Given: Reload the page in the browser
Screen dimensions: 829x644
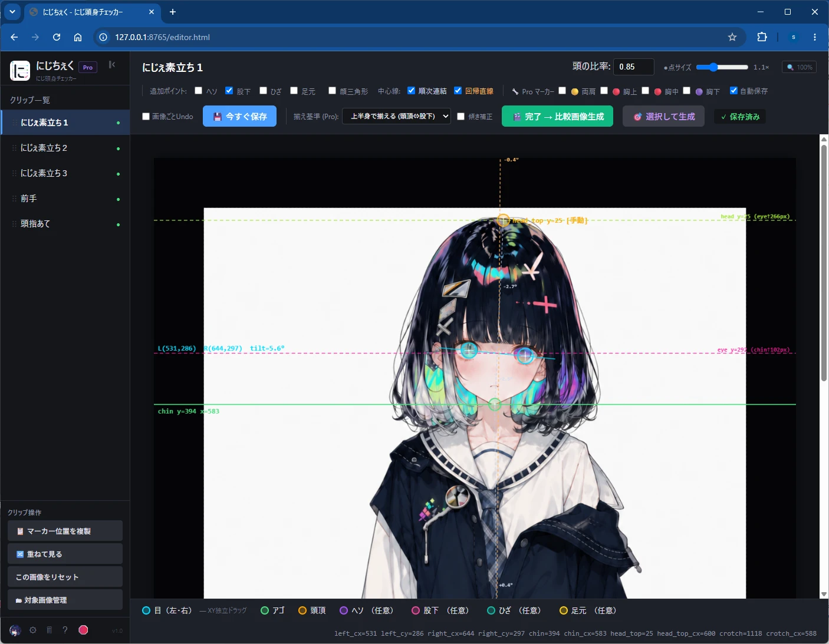Looking at the screenshot, I should click(57, 37).
